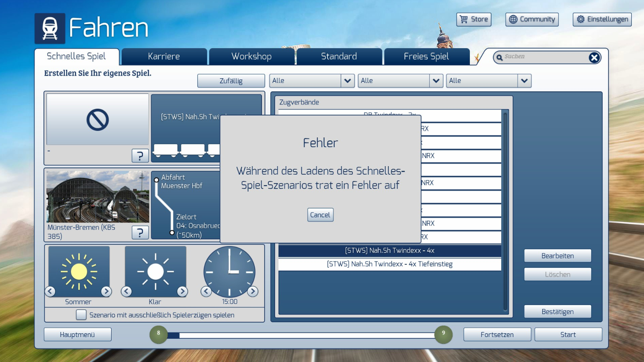Open help for Münster-Bremen route

click(140, 233)
